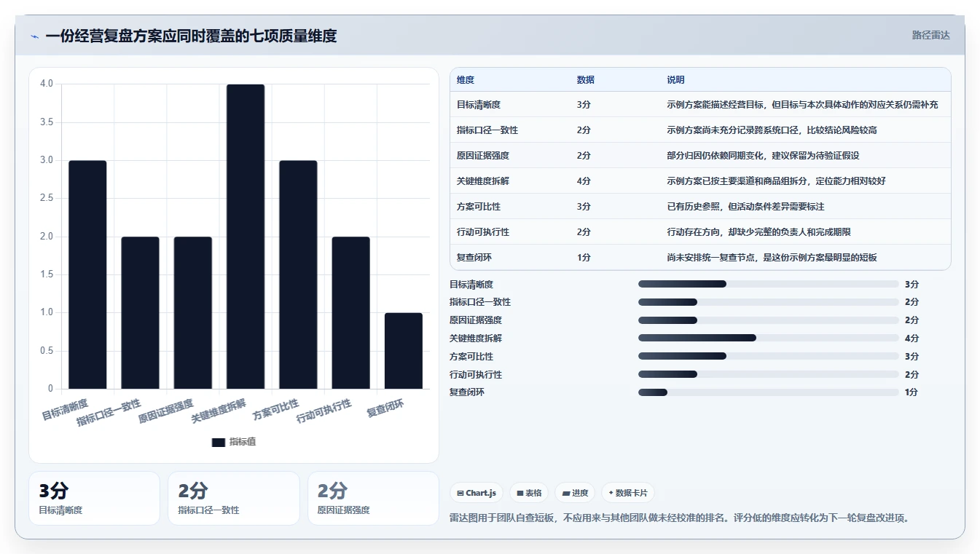Click the 原因证据强度 progress bar
This screenshot has width=980, height=554.
pos(769,320)
